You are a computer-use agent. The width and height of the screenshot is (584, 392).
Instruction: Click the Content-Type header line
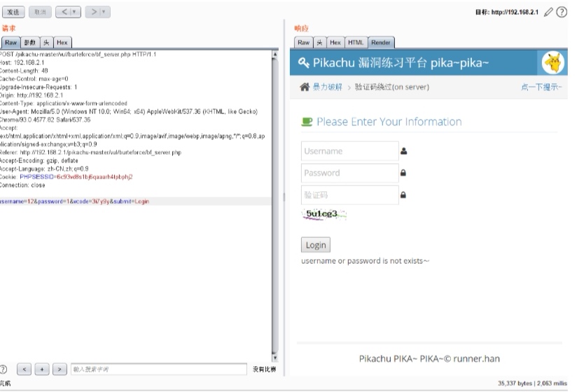pos(63,103)
